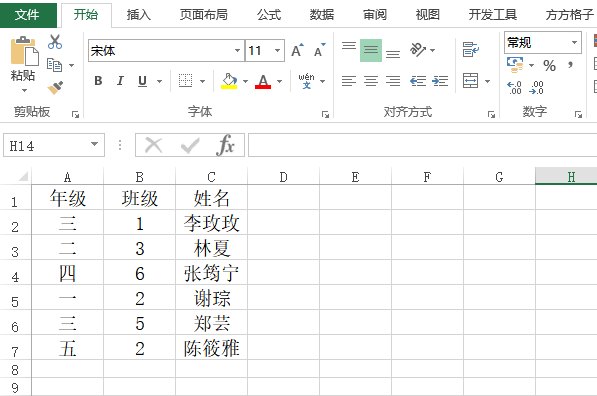Decrease decimal places

[x=536, y=88]
